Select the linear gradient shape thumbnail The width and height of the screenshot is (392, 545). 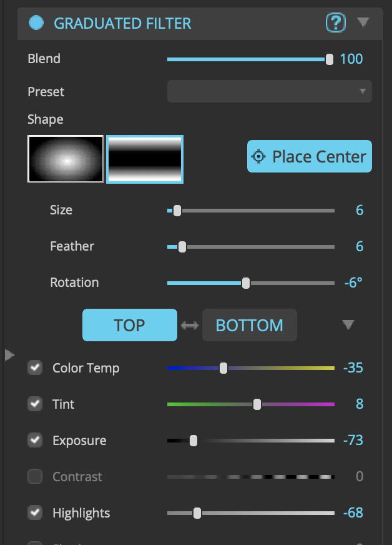click(x=145, y=159)
